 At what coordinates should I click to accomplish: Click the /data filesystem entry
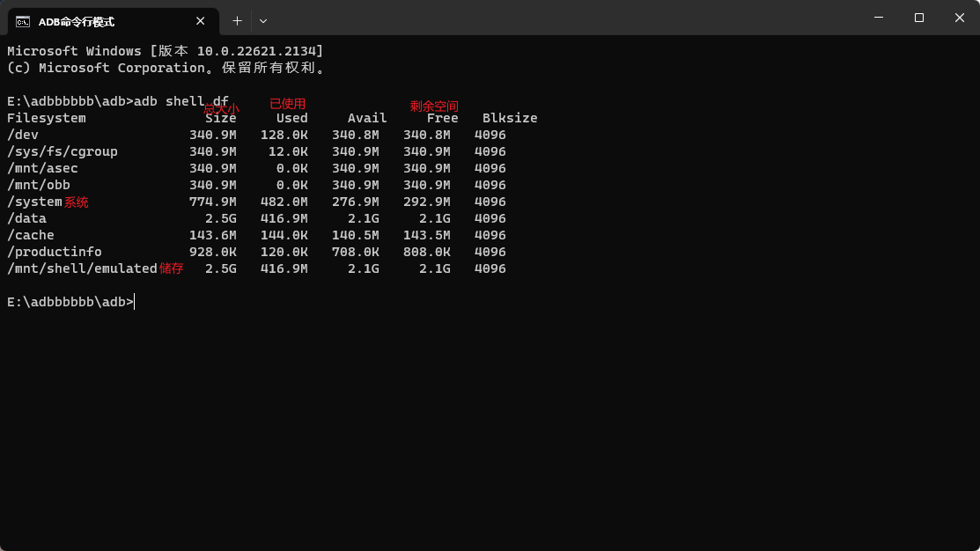click(x=26, y=218)
